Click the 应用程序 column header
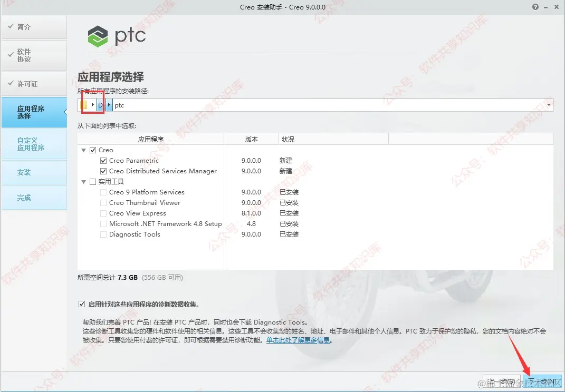Viewport: 565px width, 392px height. pyautogui.click(x=151, y=139)
